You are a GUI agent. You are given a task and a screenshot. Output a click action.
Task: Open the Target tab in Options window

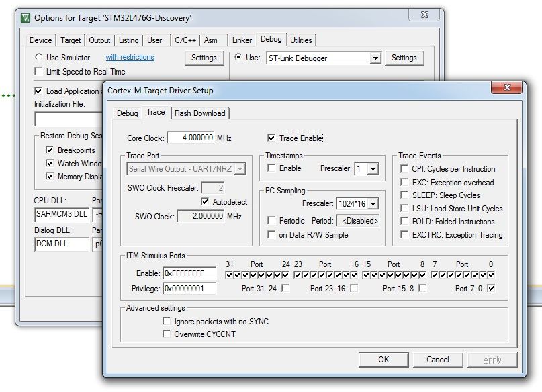tap(71, 40)
